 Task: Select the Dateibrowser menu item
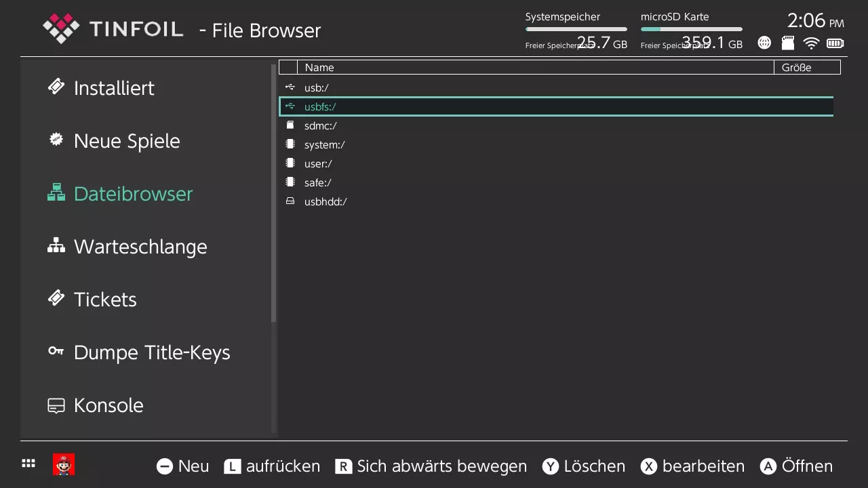(133, 194)
